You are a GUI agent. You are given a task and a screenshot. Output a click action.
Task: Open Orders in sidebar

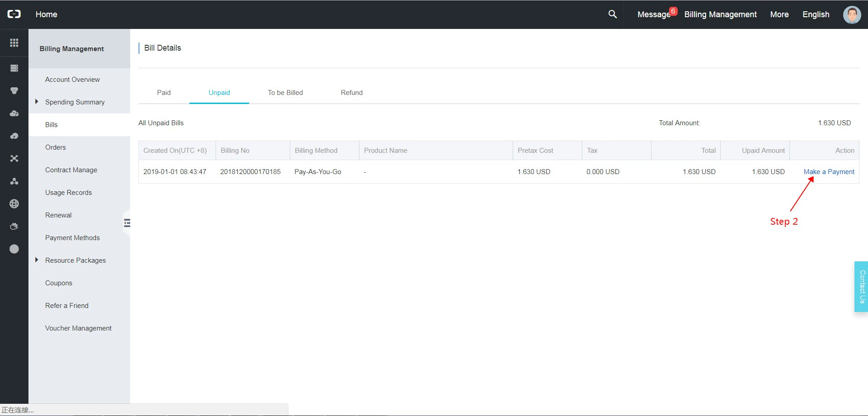click(x=56, y=147)
